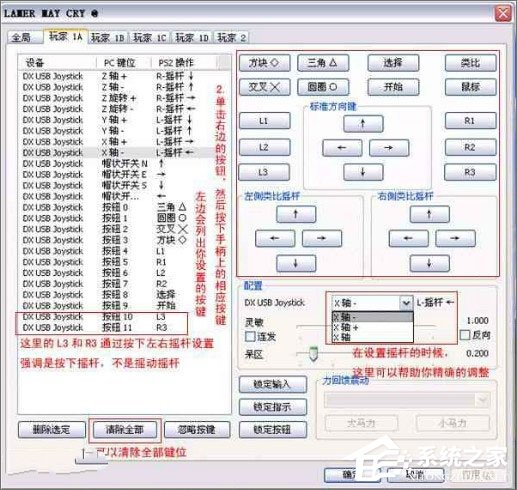517x490 pixels.
Task: Click the L2 button
Action: click(x=265, y=147)
